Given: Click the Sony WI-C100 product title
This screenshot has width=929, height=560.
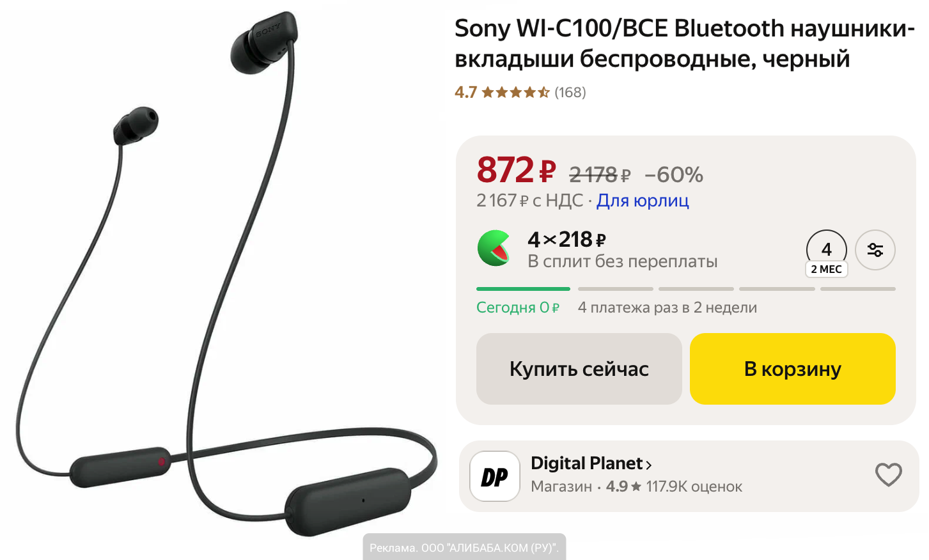Looking at the screenshot, I should (x=685, y=43).
